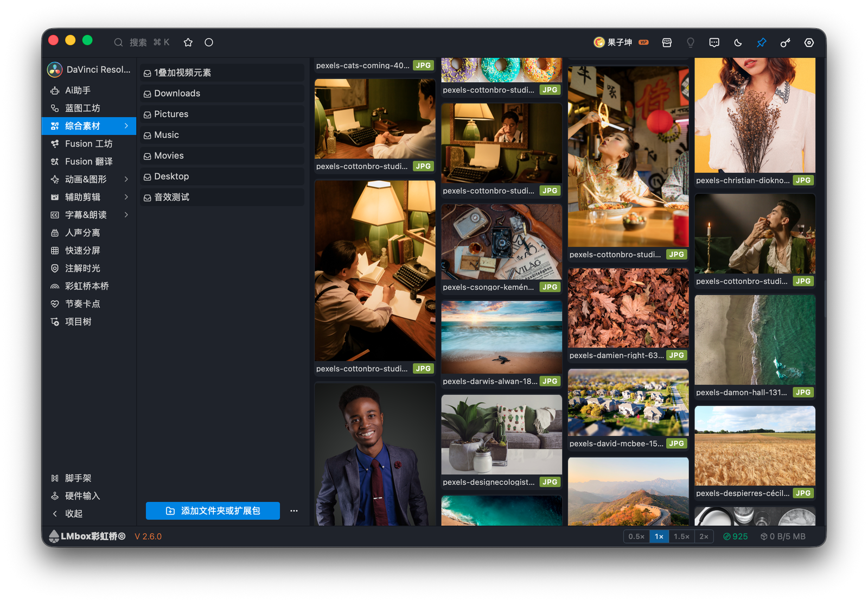Select the 2x scale option
868x602 pixels.
point(704,536)
